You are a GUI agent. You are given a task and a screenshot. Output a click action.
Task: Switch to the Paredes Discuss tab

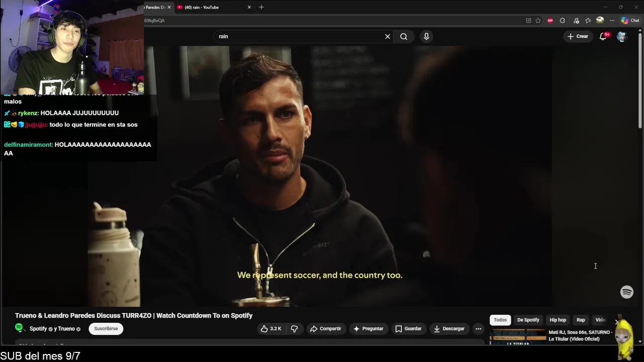tap(155, 7)
